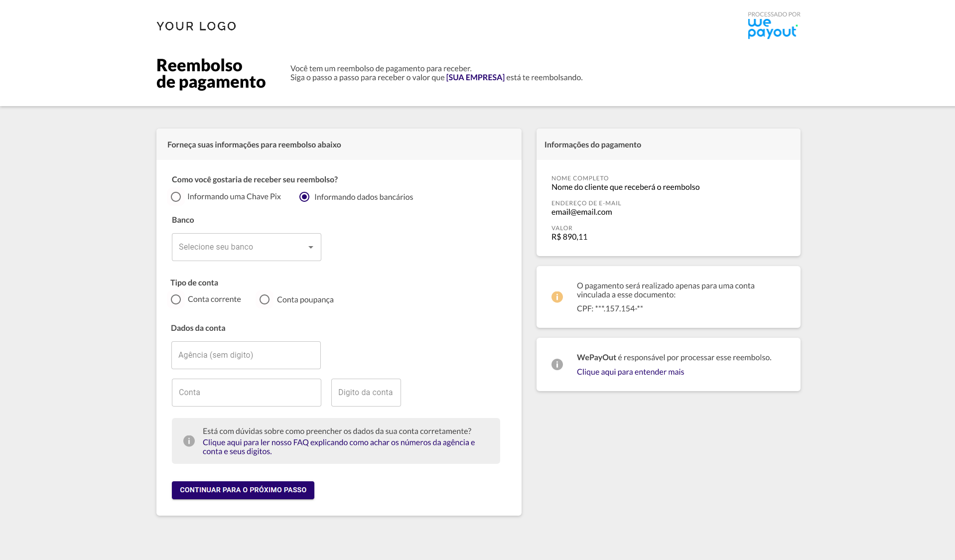
Task: Focus the Digito da conta field
Action: click(x=366, y=393)
